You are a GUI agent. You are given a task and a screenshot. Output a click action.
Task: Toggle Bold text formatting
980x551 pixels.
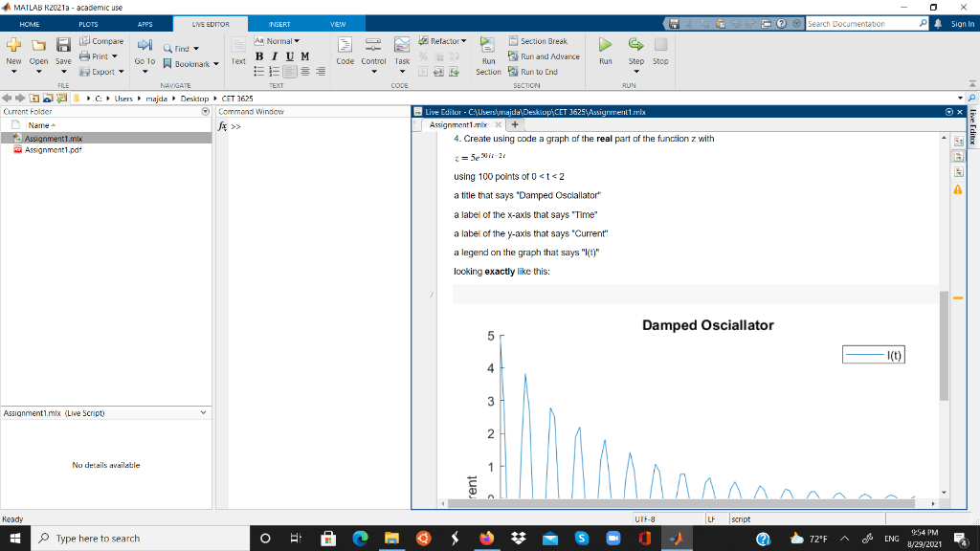coord(259,56)
